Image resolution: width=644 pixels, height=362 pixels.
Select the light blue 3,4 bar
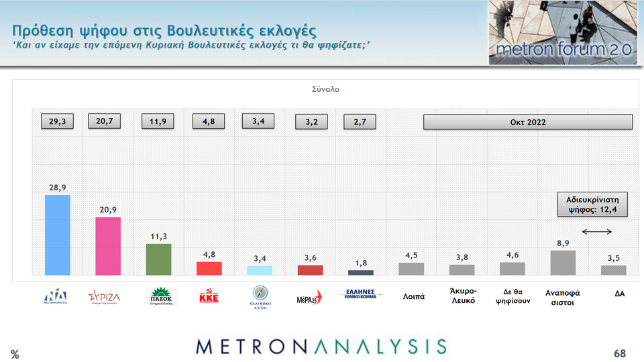click(260, 270)
